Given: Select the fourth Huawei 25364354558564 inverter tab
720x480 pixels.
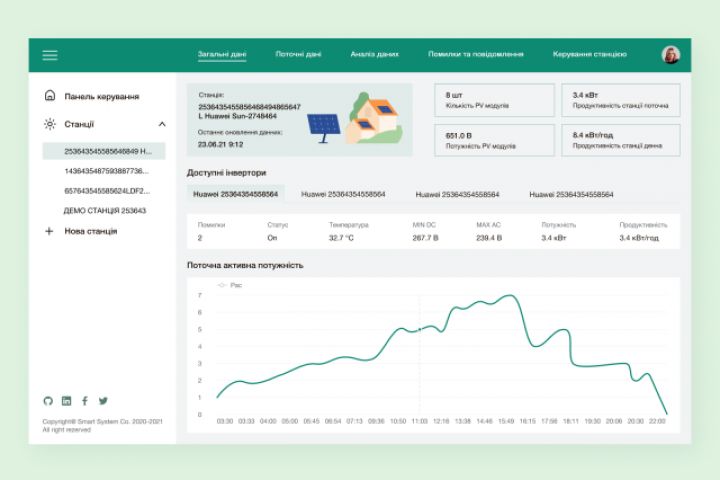Looking at the screenshot, I should click(x=571, y=194).
